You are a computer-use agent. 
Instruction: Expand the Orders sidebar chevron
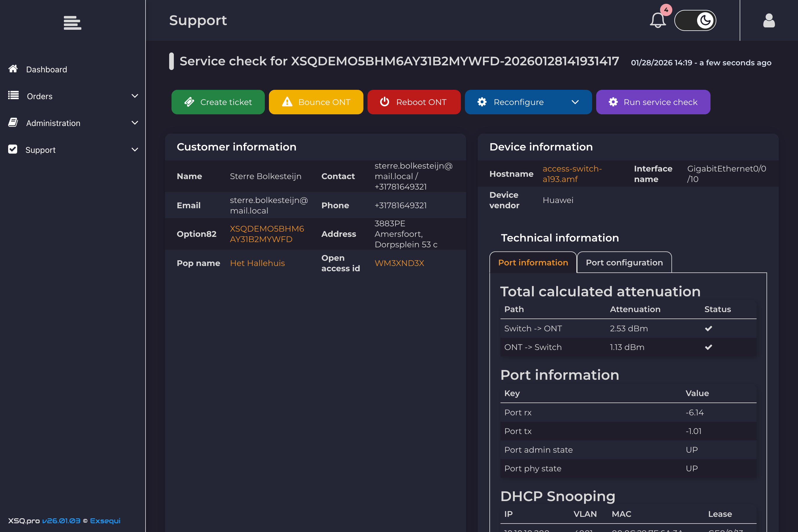[135, 96]
